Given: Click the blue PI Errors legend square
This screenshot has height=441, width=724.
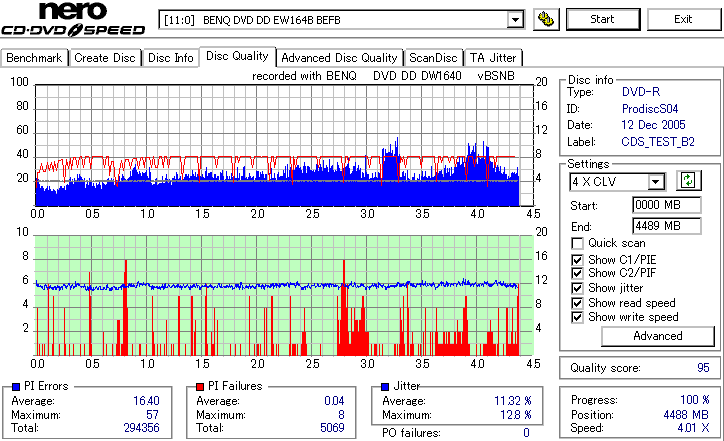Looking at the screenshot, I should coord(16,387).
